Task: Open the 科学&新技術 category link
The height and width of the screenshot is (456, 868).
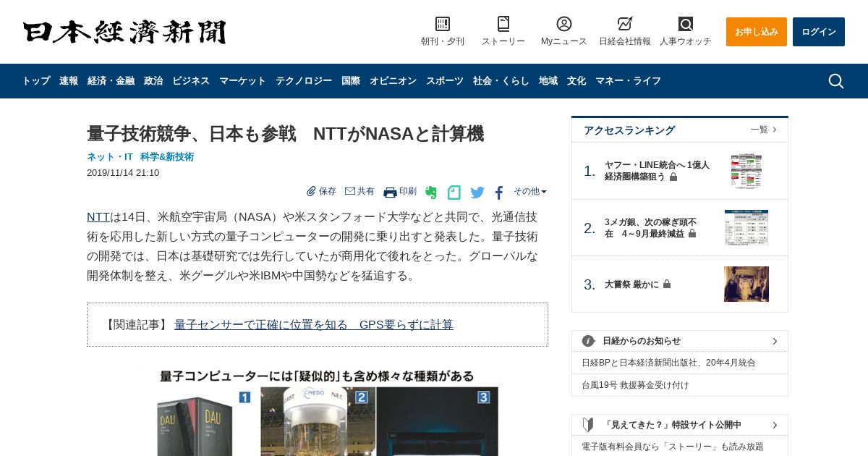Action: (x=167, y=156)
